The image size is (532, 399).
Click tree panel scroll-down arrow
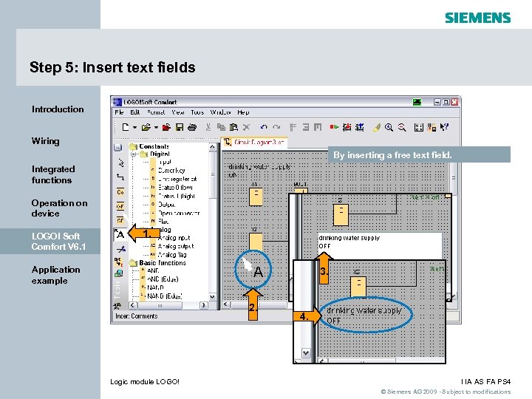point(212,296)
